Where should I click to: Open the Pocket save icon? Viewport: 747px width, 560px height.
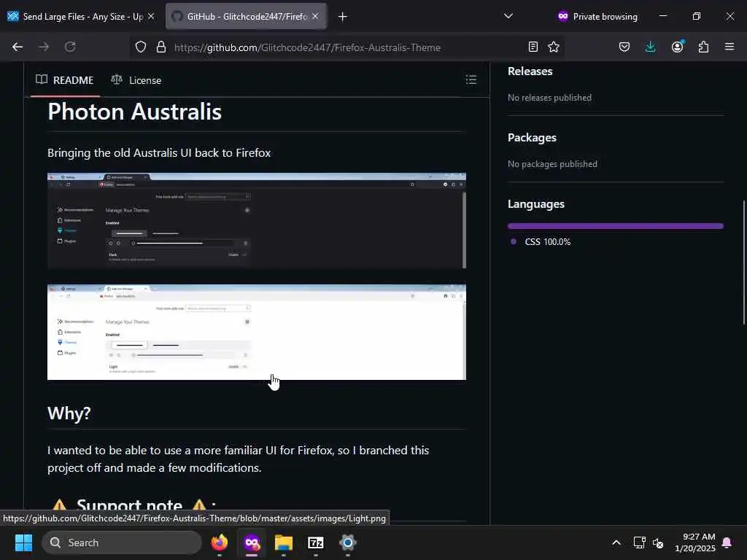pyautogui.click(x=624, y=47)
